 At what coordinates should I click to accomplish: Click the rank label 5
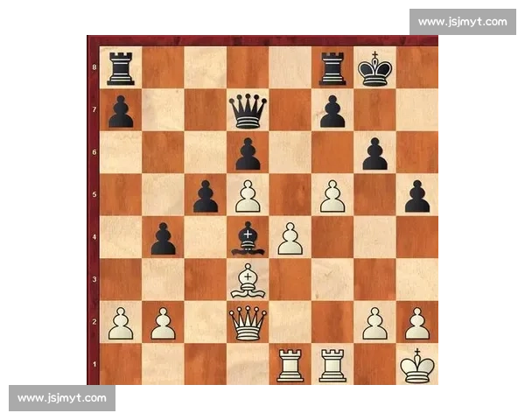94,194
